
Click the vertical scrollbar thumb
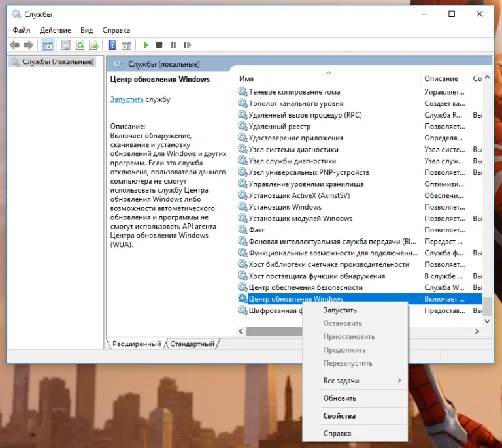point(487,307)
